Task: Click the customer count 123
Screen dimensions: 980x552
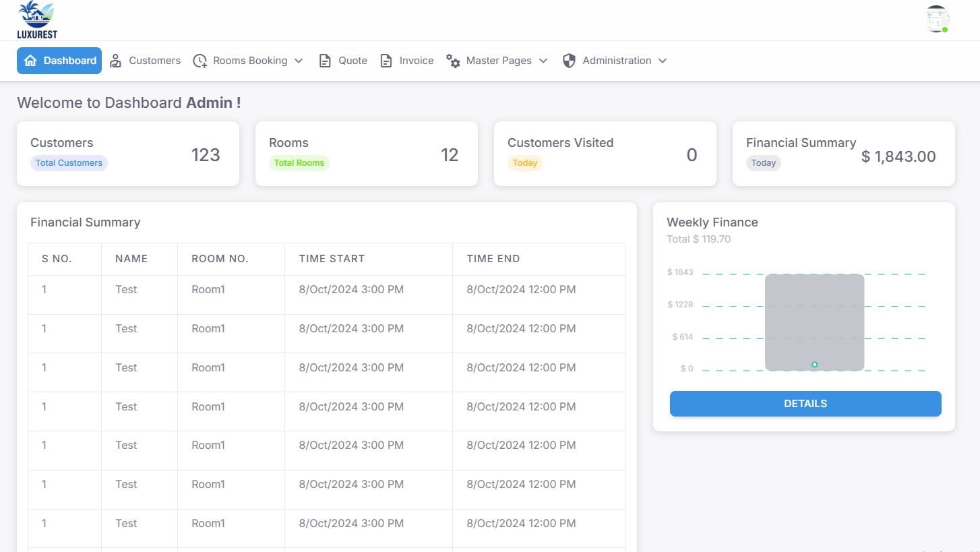Action: point(206,155)
